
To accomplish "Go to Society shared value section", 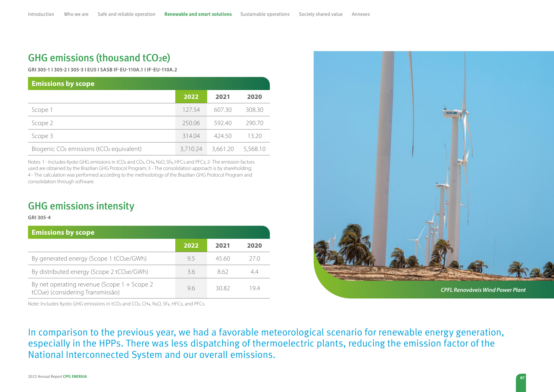I will click(x=321, y=14).
